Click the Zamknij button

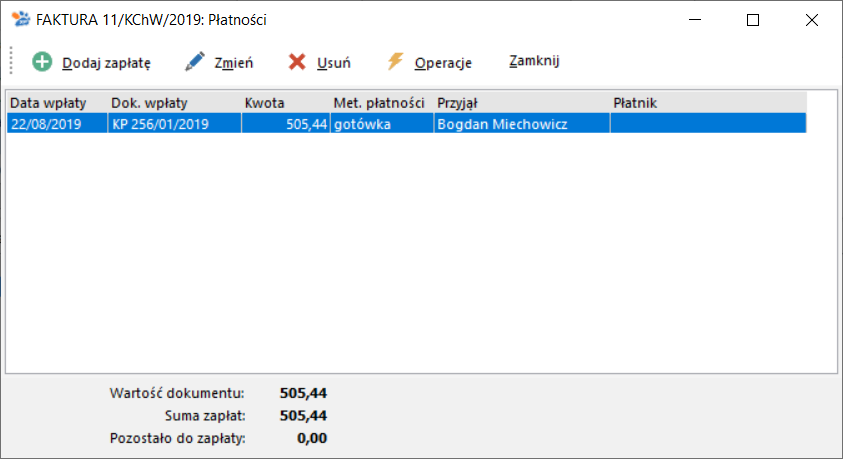534,61
